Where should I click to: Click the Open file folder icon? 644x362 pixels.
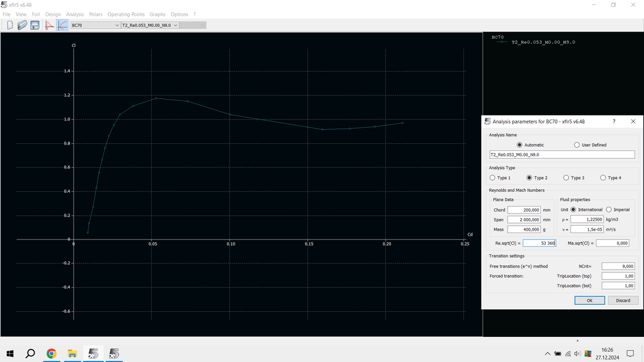[22, 25]
